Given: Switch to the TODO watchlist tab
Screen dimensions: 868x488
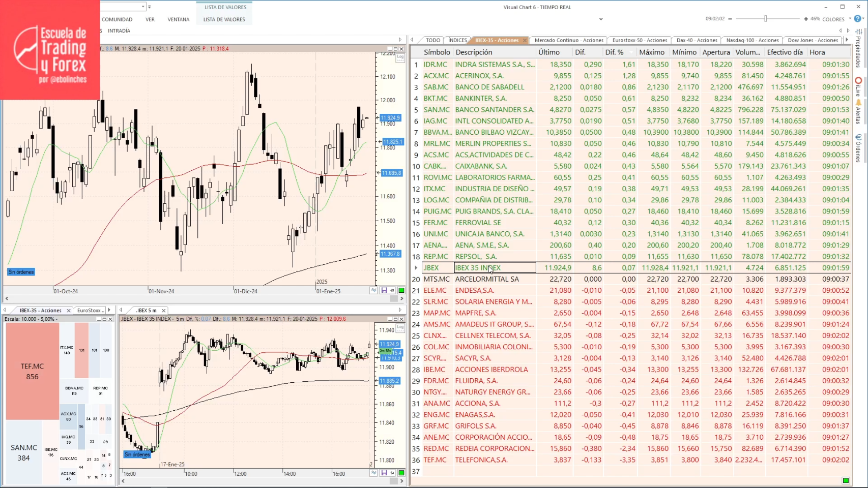Looking at the screenshot, I should click(433, 40).
